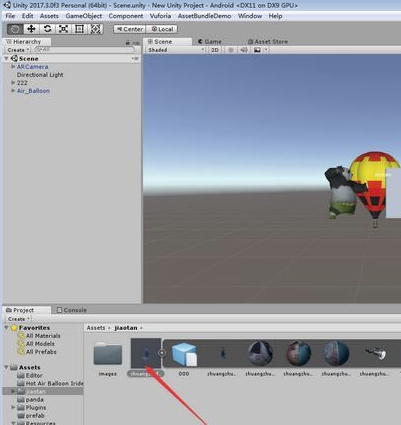Viewport: 401px width, 425px height.
Task: Select the Move tool
Action: [31, 29]
